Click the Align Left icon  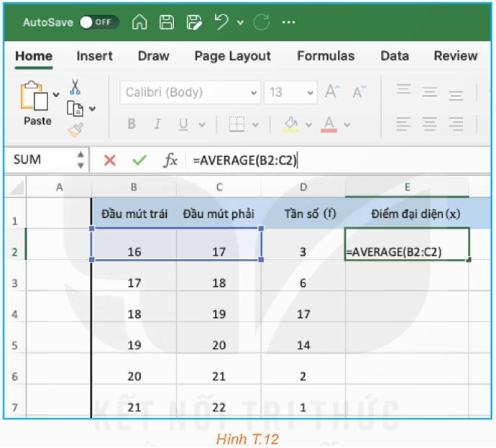403,124
